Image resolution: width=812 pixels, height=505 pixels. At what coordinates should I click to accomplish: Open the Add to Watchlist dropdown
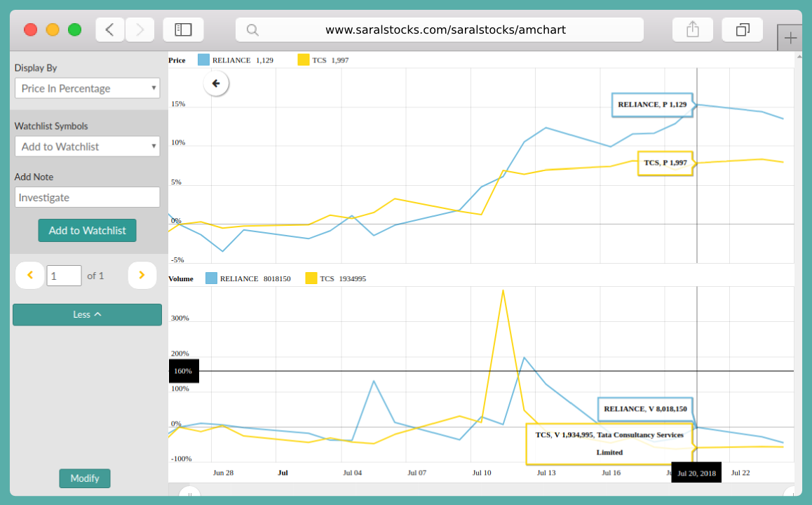click(87, 147)
